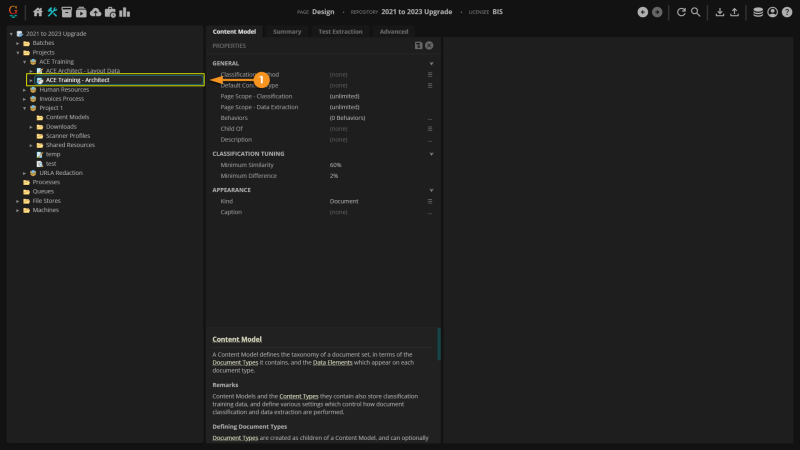This screenshot has height=450, width=800.
Task: Click the Minimum Similarity 60% value
Action: (335, 165)
